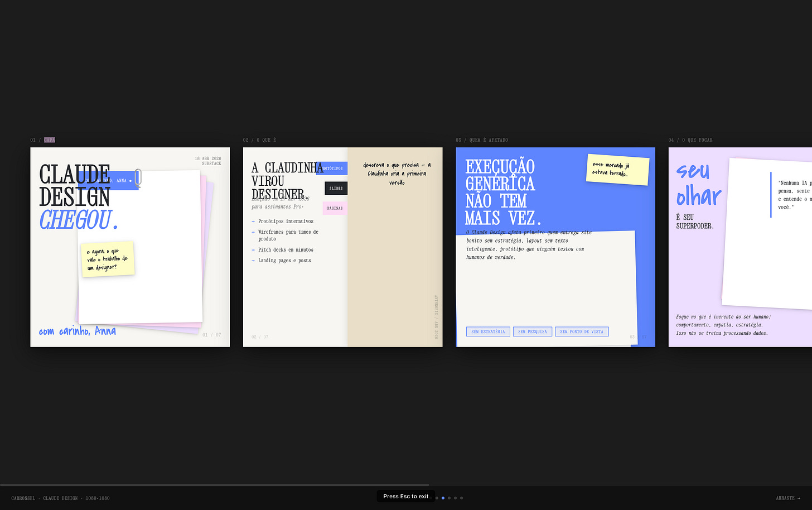
Task: Click the 'A CLAUDINHA VIROU DESIGNER.' heading
Action: coord(287,181)
